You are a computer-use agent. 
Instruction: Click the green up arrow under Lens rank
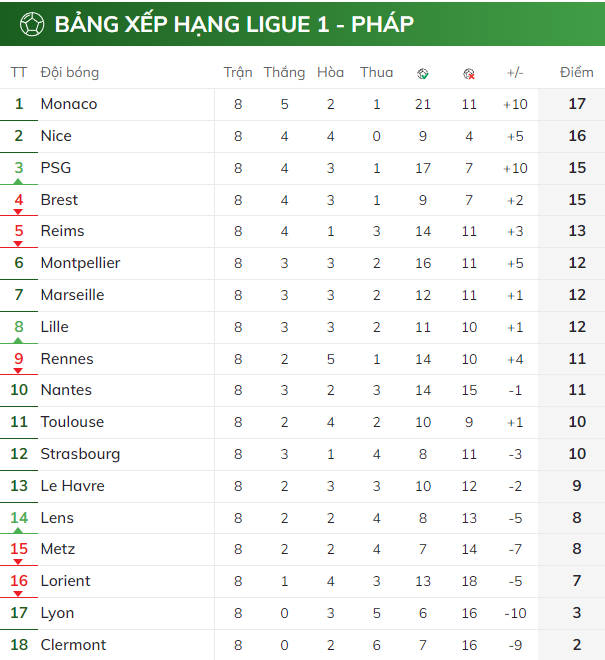(x=18, y=531)
